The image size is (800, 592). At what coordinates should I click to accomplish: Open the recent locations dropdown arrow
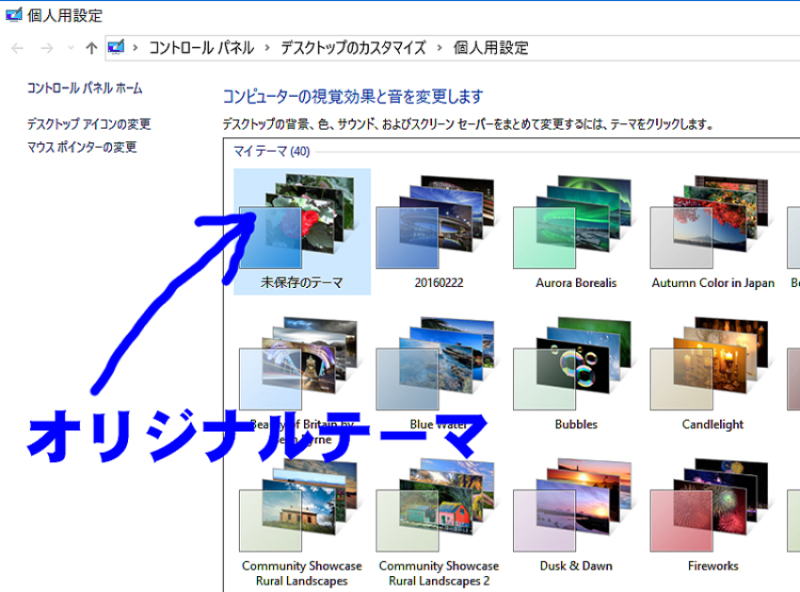69,48
